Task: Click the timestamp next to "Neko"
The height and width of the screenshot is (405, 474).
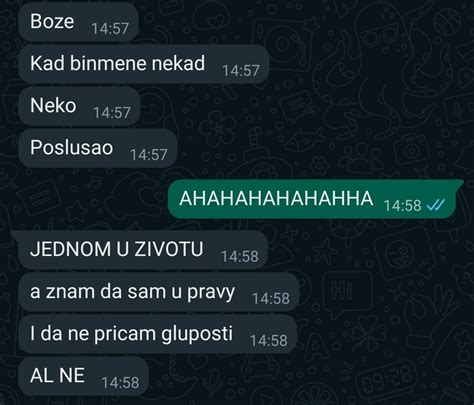Action: (112, 112)
